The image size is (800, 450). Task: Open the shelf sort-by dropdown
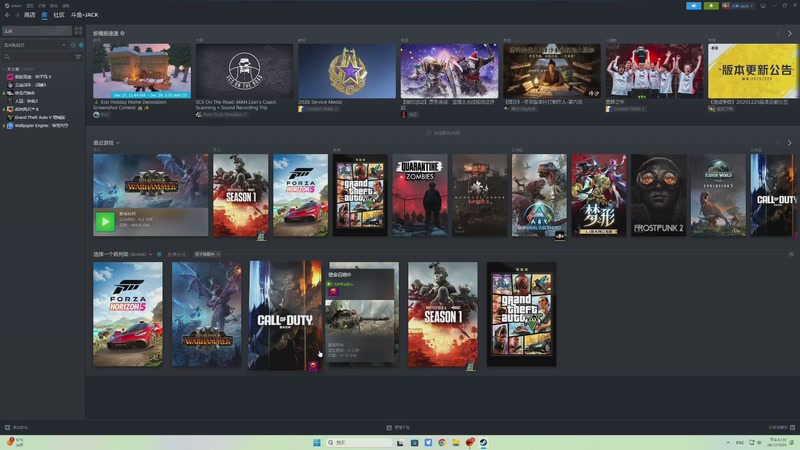pos(207,254)
